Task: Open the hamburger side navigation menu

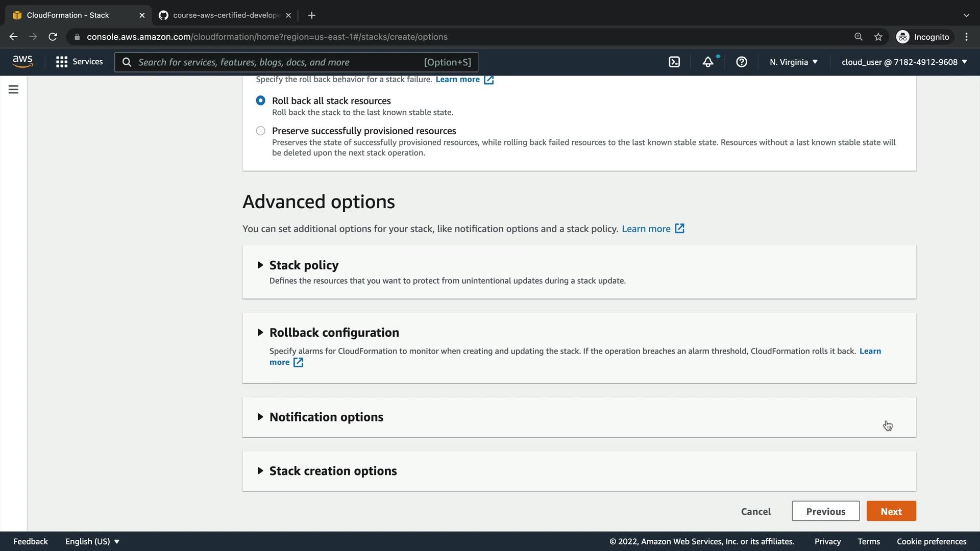Action: pyautogui.click(x=14, y=90)
